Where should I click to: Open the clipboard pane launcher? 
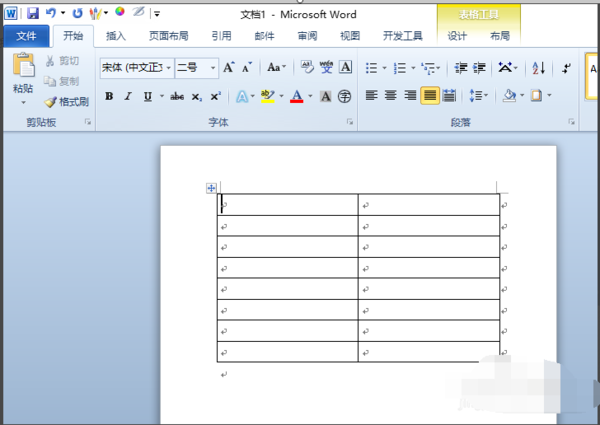pyautogui.click(x=88, y=122)
